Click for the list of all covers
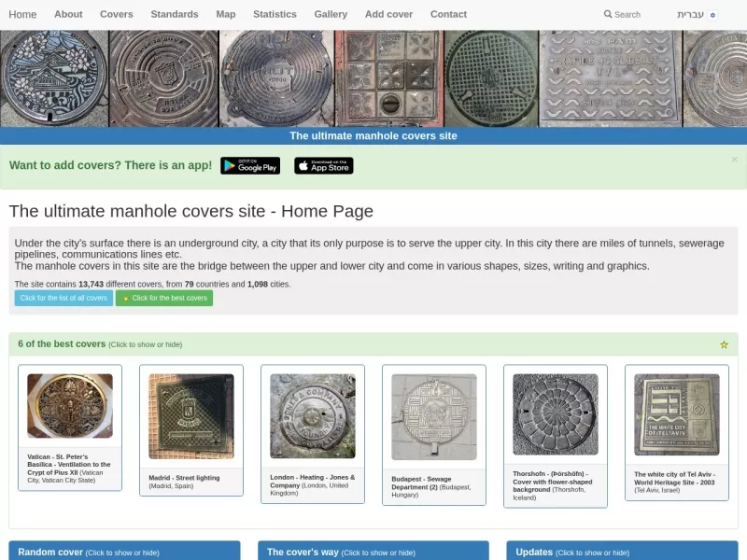The image size is (747, 560). pos(63,298)
